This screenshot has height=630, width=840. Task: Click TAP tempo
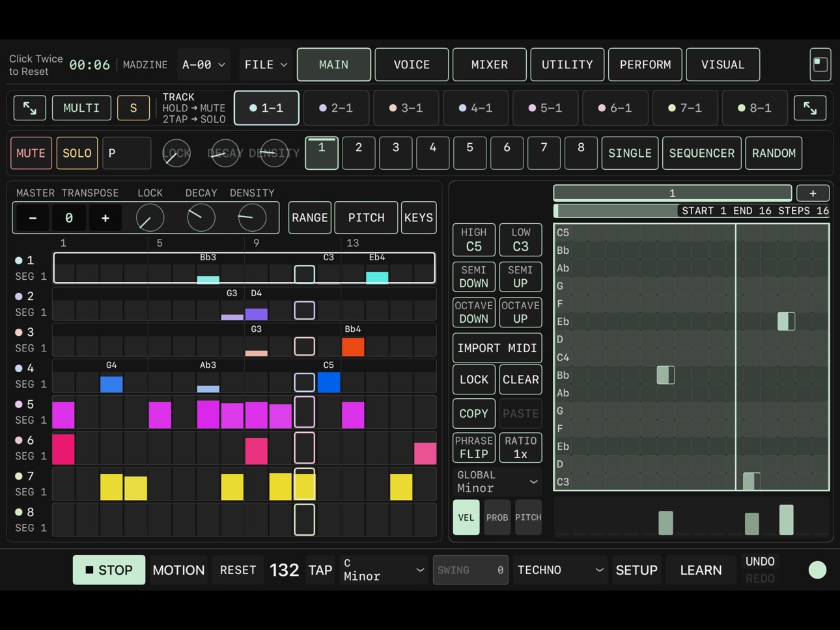(320, 570)
